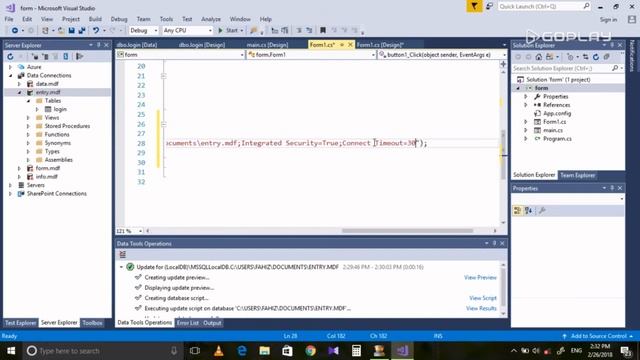This screenshot has height=360, width=640.
Task: Expand the login table node
Action: (37, 109)
